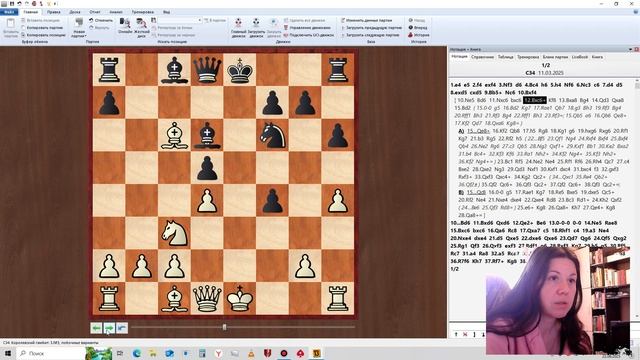Open the Анализ ribbon tab
Screen dimensions: 640x360
pyautogui.click(x=116, y=12)
